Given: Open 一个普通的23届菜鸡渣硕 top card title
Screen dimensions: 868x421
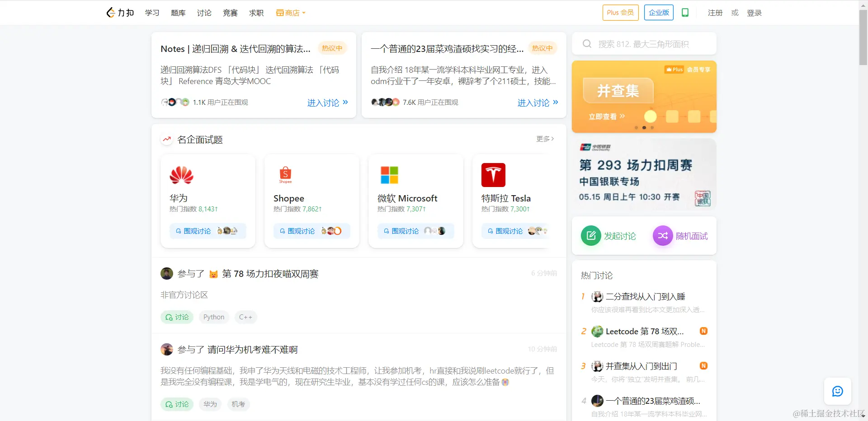Looking at the screenshot, I should click(x=447, y=49).
